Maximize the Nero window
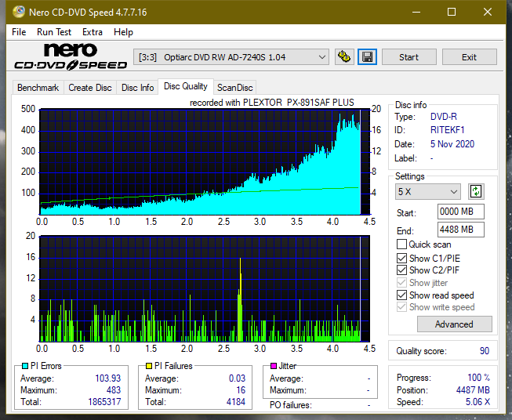The width and height of the screenshot is (512, 420). tap(452, 12)
